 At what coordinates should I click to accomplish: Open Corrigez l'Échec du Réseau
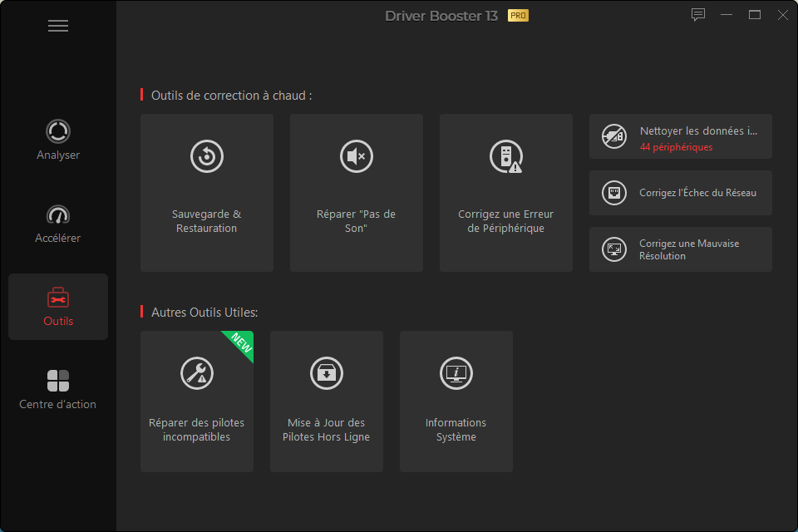697,193
